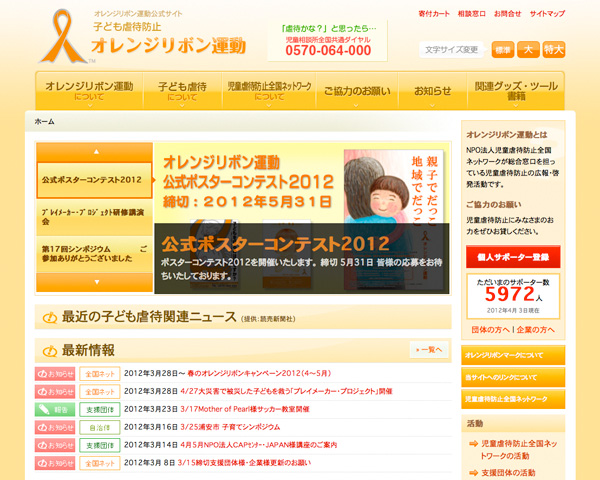
Task: Click the pink お知らせ tag on March 28 春のキャンペーン row
Action: 55,373
